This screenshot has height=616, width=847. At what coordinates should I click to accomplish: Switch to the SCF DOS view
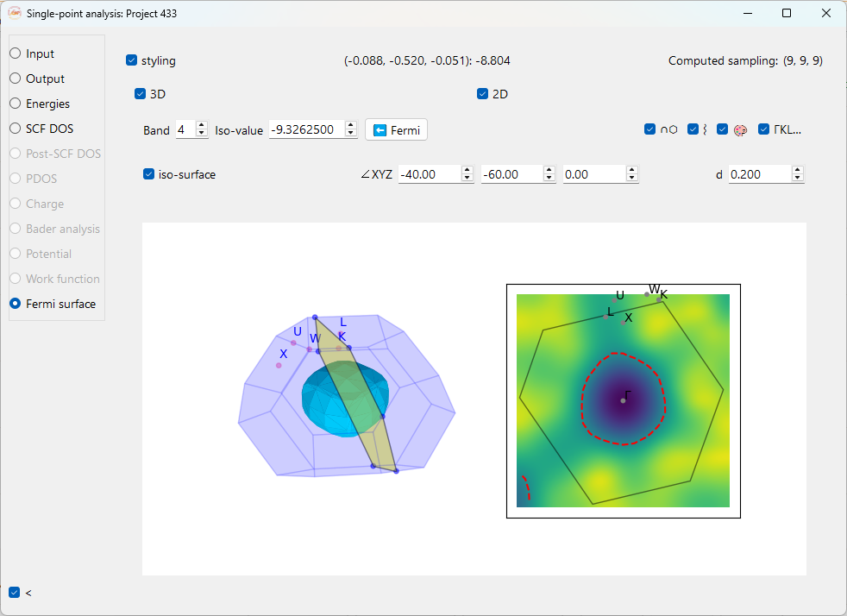[x=16, y=129]
